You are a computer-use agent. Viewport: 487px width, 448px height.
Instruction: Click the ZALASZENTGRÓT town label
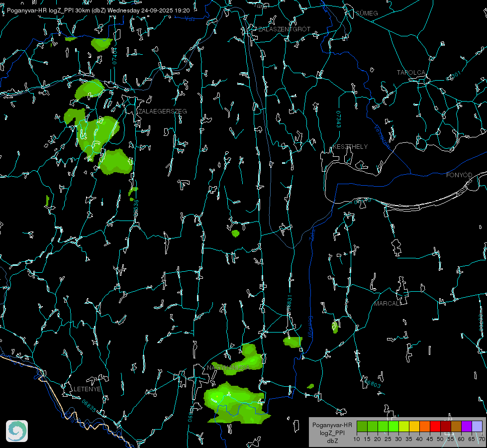[284, 29]
